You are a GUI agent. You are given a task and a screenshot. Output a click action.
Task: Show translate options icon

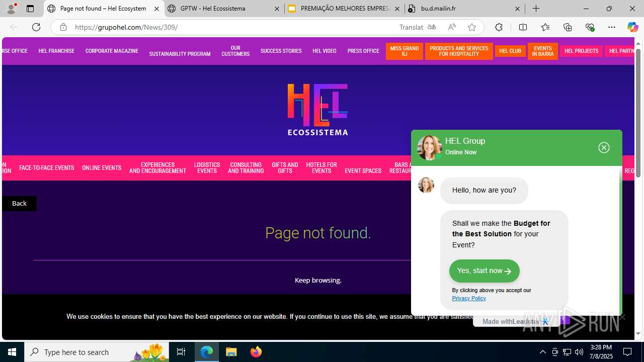(432, 27)
